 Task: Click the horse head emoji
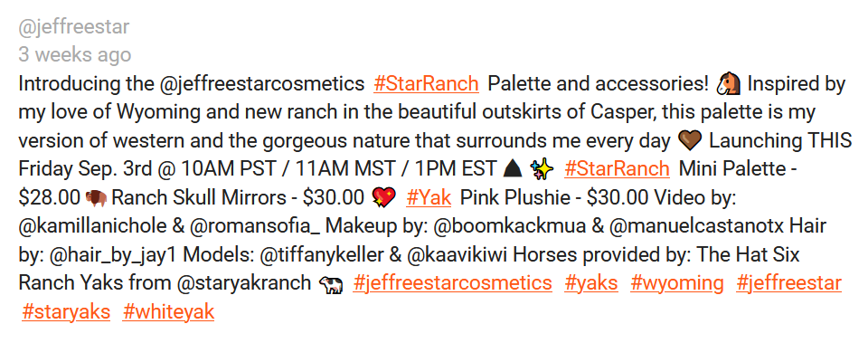pyautogui.click(x=728, y=84)
